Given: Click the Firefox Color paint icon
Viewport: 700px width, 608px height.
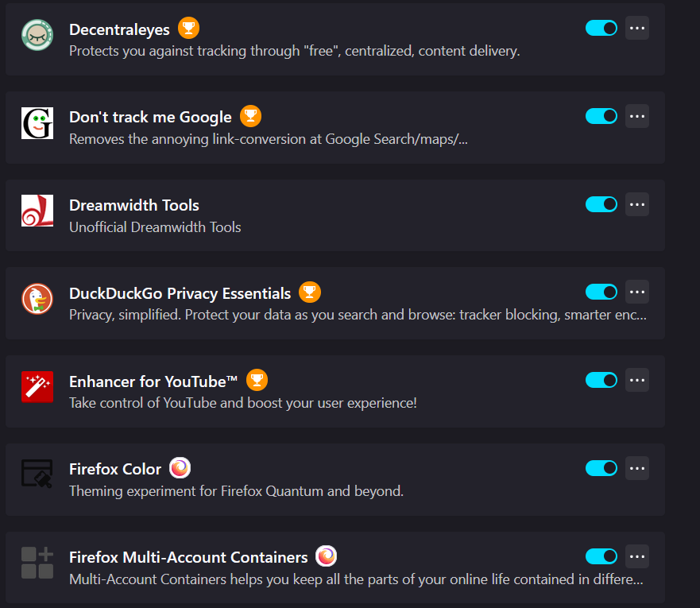Looking at the screenshot, I should point(37,473).
